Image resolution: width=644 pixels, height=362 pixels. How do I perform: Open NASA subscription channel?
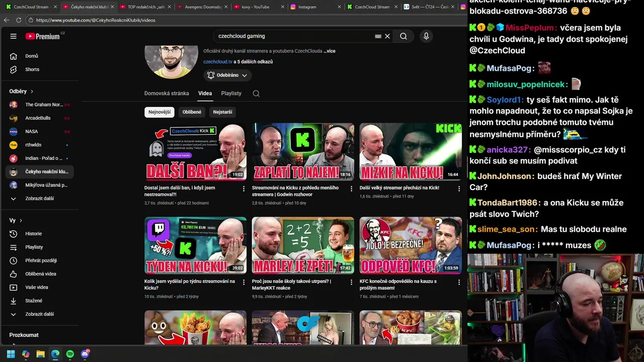[40, 131]
